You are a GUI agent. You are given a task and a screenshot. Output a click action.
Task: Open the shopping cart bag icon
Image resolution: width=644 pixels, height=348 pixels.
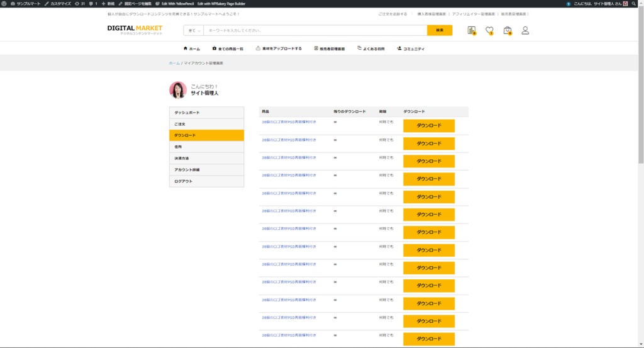pyautogui.click(x=508, y=30)
